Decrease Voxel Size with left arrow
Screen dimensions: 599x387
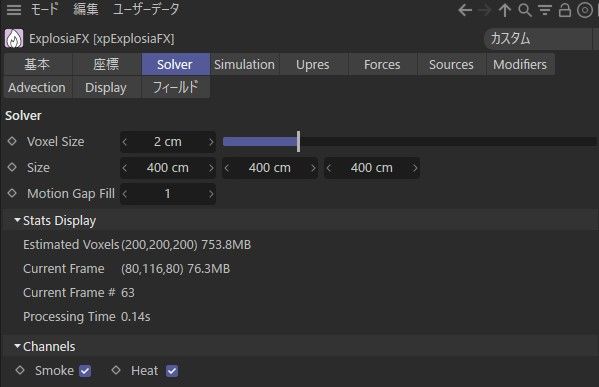(x=125, y=142)
